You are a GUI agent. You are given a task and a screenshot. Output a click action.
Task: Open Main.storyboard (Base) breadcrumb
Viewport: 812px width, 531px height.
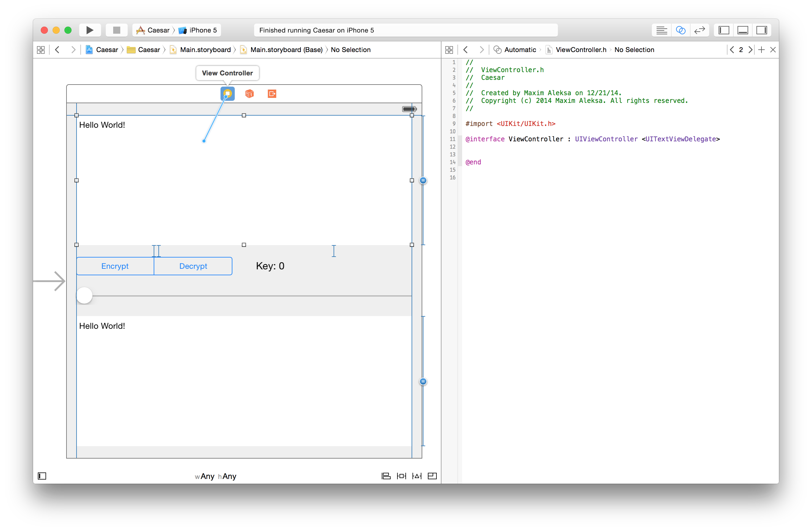282,50
